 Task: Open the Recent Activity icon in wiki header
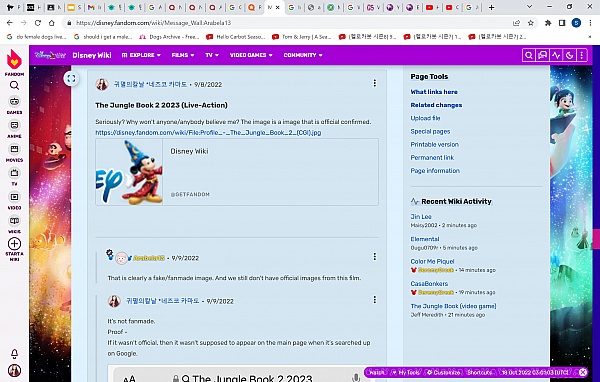556,55
